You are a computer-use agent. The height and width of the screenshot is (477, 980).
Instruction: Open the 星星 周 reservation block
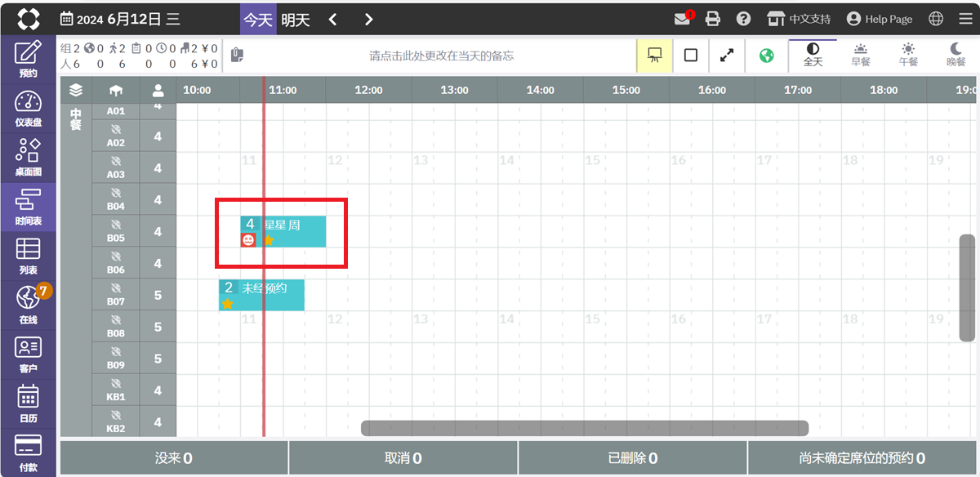coord(283,232)
